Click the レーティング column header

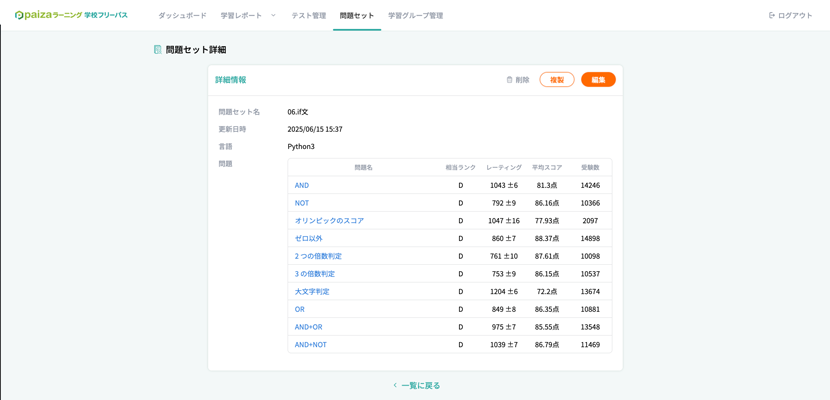[x=504, y=167]
